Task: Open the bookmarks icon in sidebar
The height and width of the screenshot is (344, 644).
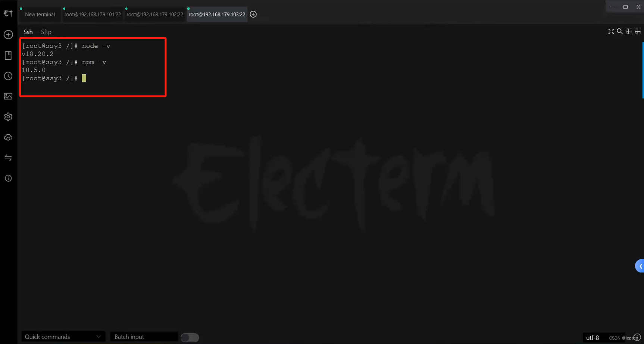Action: pos(8,55)
